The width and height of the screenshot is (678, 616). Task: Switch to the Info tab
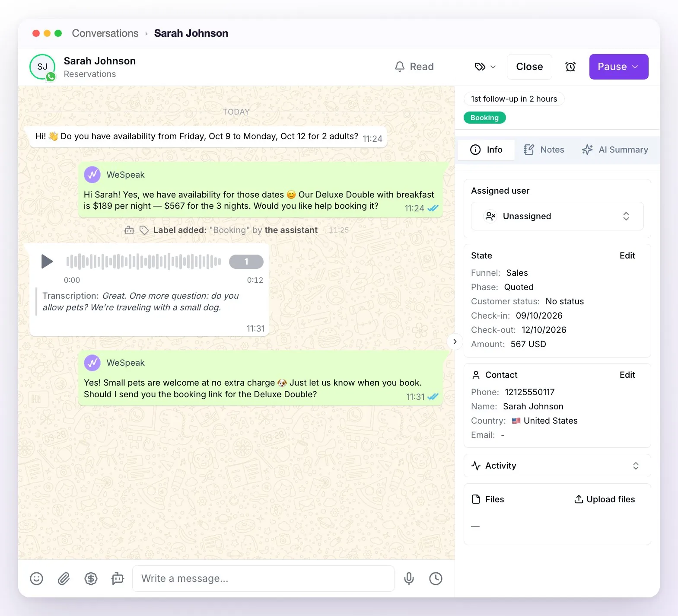[486, 150]
